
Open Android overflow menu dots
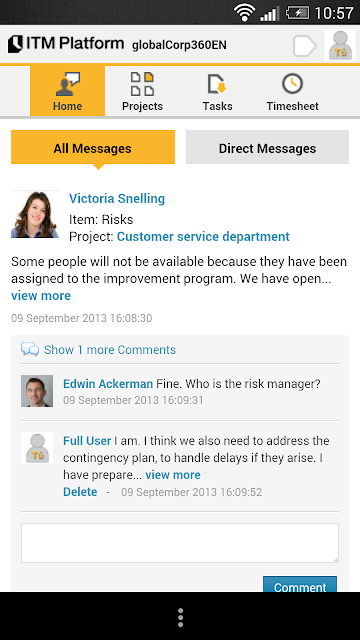click(x=180, y=617)
